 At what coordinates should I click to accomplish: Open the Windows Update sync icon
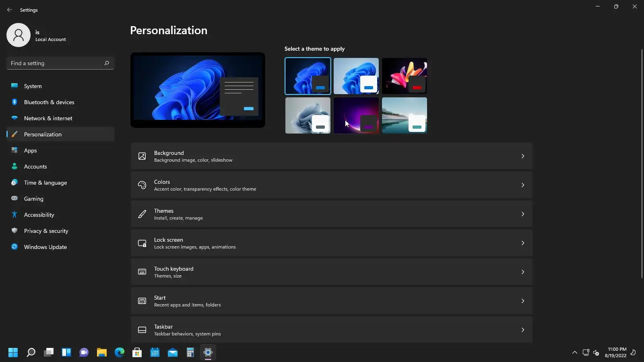point(14,247)
